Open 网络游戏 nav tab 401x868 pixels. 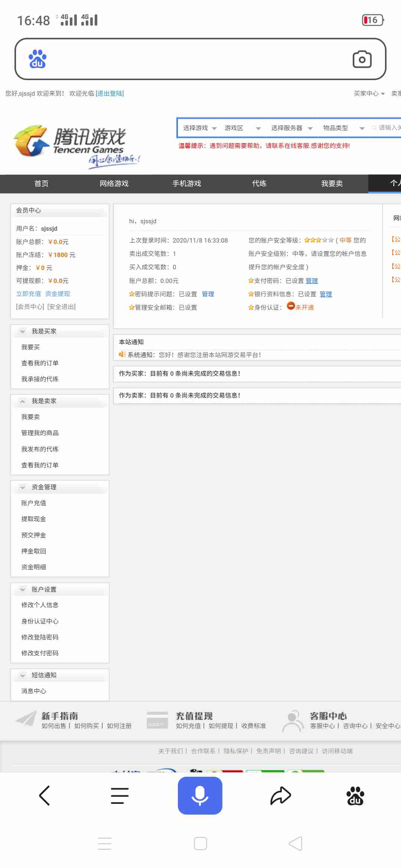[114, 184]
